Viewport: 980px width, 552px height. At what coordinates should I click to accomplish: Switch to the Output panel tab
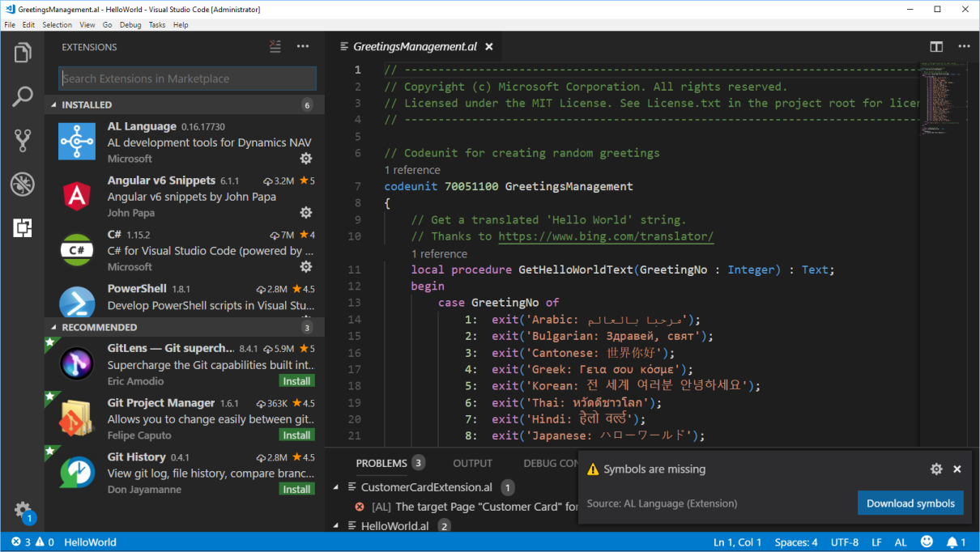[x=473, y=463]
